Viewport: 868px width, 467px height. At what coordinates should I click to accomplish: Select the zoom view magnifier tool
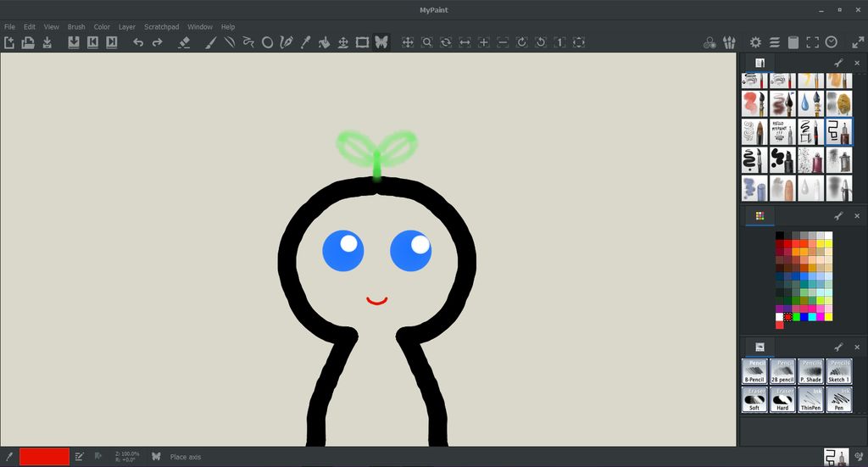pos(427,42)
